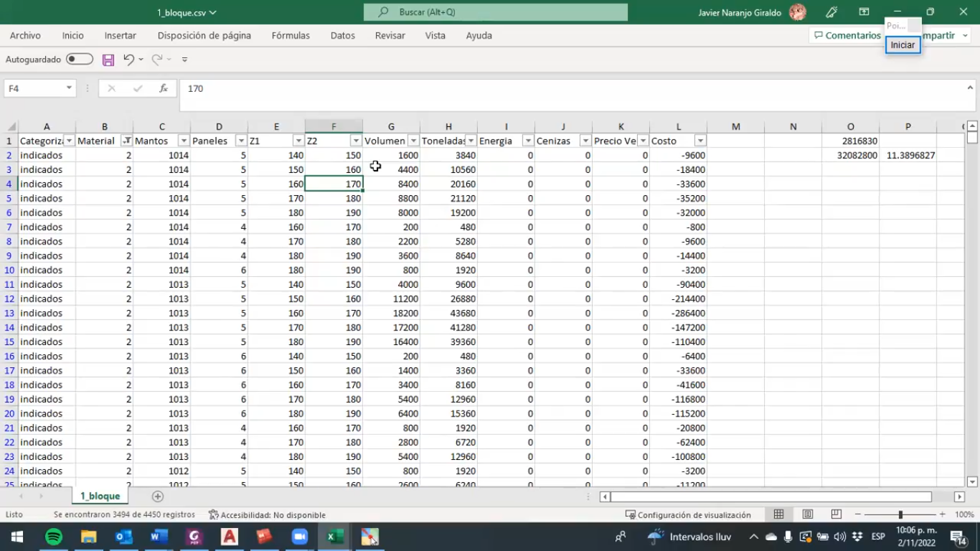Toggle the Autoguardado switch
The width and height of the screenshot is (980, 551).
click(x=80, y=60)
